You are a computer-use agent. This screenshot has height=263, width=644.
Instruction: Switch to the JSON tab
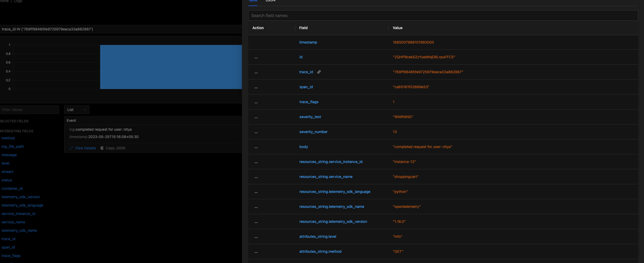click(270, 1)
